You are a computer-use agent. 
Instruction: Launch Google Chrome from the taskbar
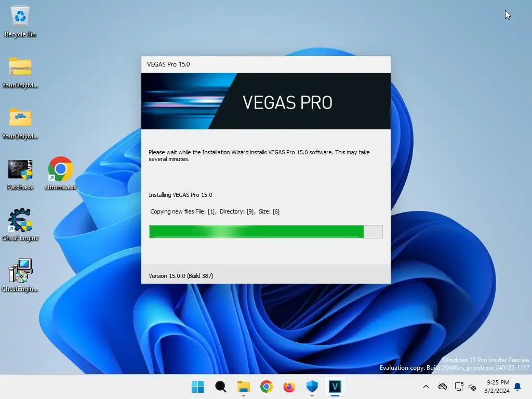(x=267, y=387)
